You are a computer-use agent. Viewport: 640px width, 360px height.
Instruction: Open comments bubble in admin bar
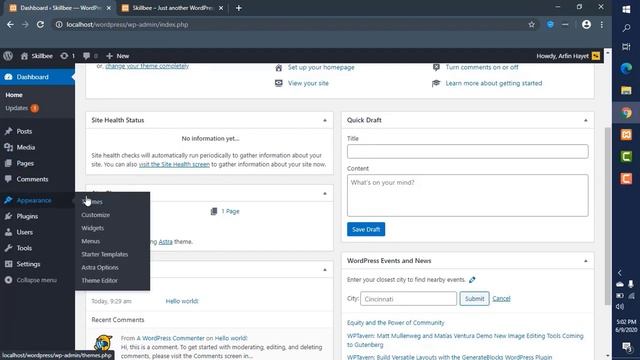[90, 56]
